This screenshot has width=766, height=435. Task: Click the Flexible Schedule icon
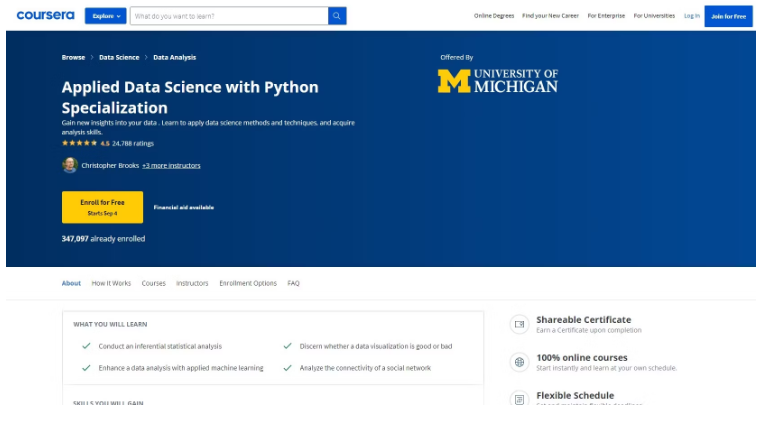point(519,399)
